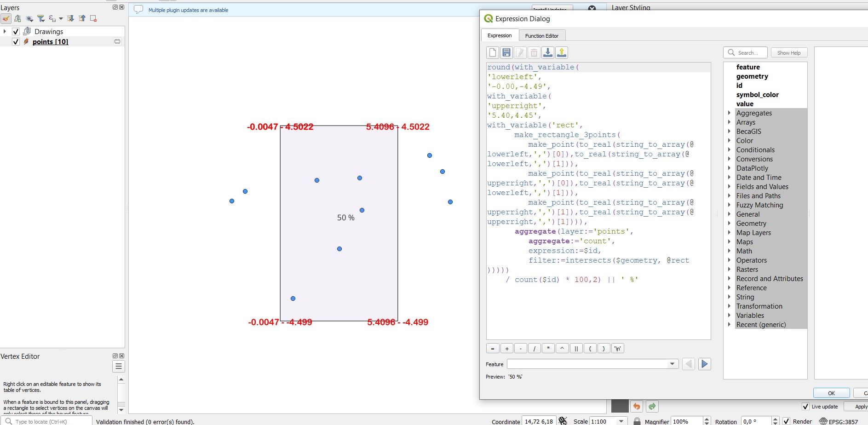Insert the new line '\n' button
The image size is (868, 425).
618,348
